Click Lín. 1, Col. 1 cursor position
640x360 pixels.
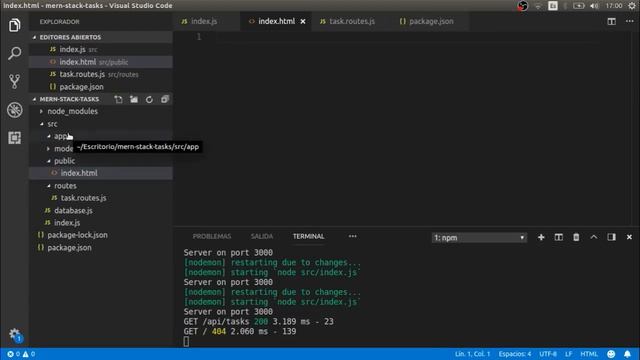point(472,354)
